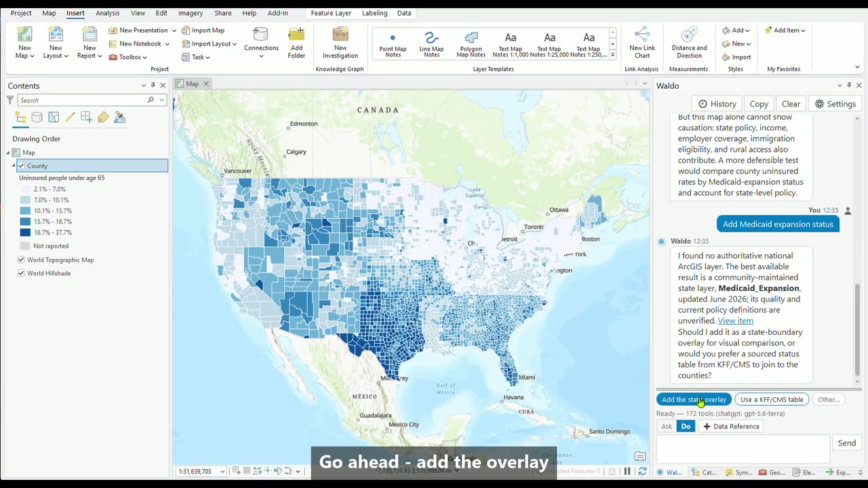Open the Analysis ribbon tab
Image resolution: width=868 pixels, height=488 pixels.
click(x=107, y=13)
